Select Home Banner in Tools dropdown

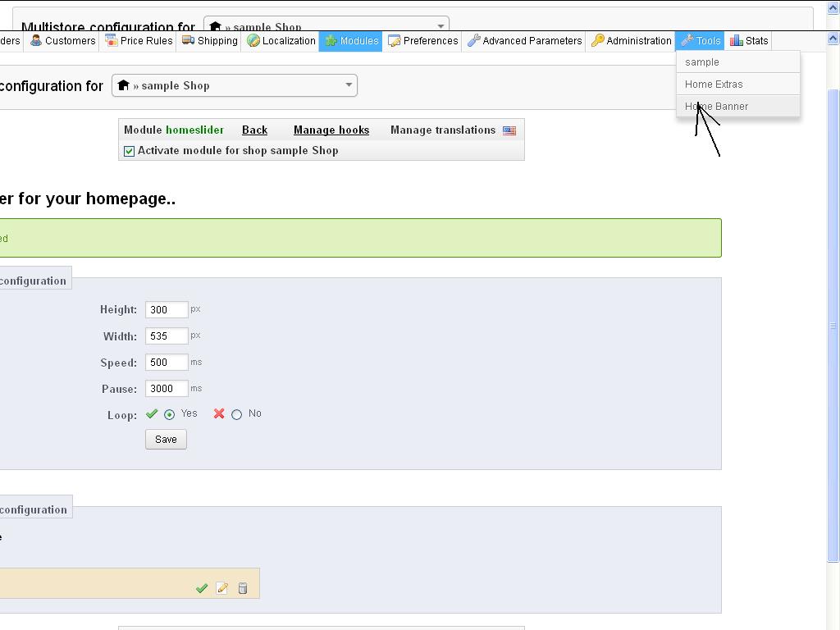click(x=738, y=106)
